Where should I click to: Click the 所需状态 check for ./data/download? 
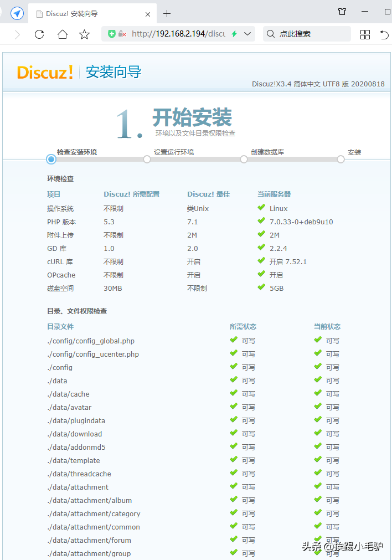tap(234, 433)
